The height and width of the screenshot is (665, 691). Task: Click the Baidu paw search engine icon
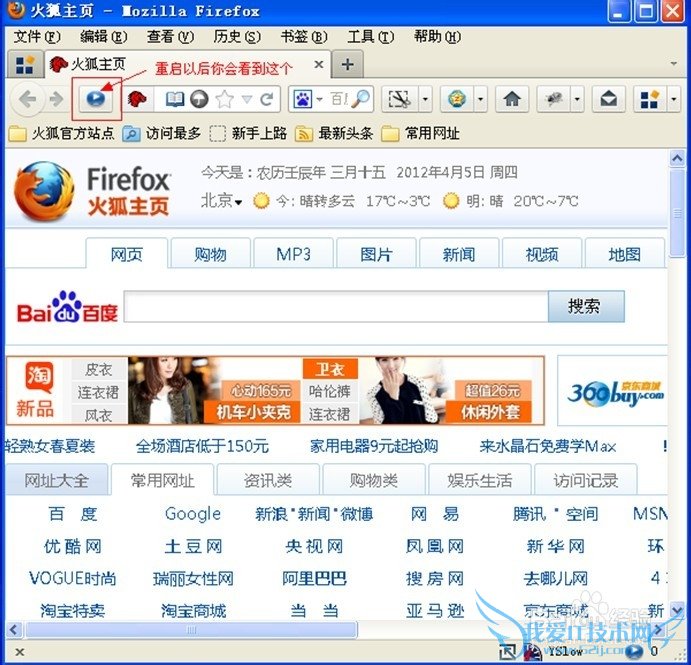(x=303, y=99)
